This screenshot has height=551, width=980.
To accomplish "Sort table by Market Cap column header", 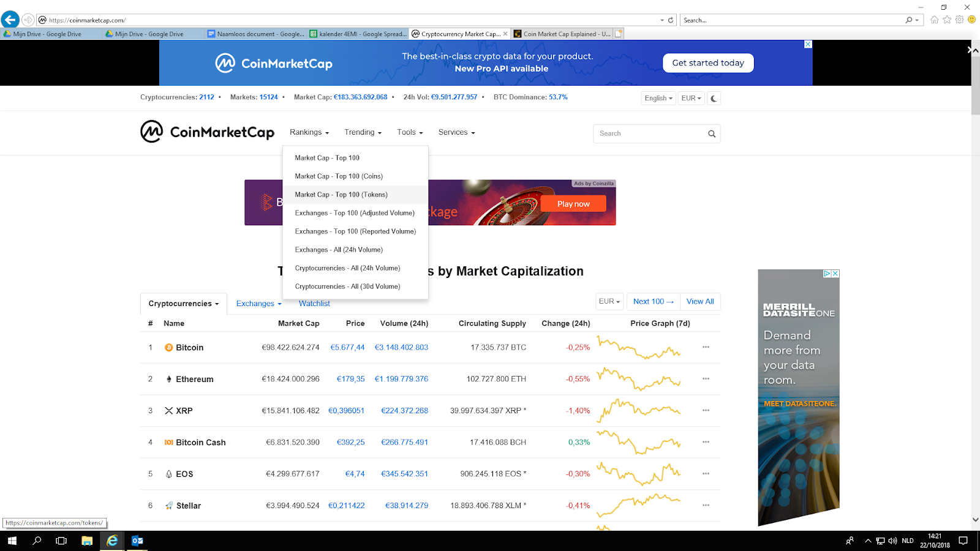I will (298, 323).
